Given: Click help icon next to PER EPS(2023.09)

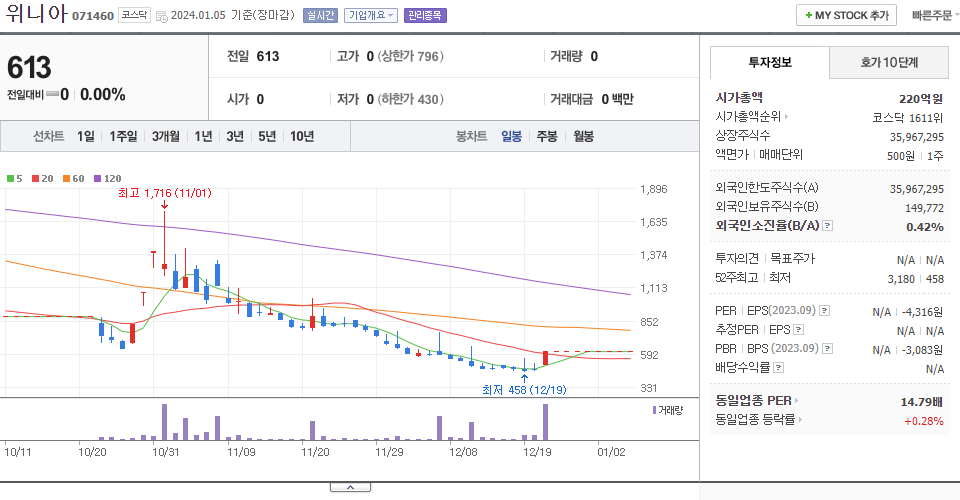Looking at the screenshot, I should tap(825, 311).
